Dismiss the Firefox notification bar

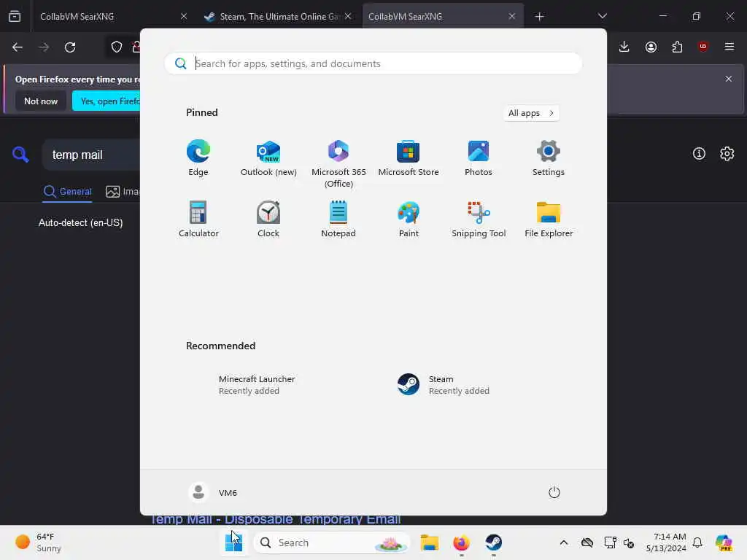click(x=729, y=79)
